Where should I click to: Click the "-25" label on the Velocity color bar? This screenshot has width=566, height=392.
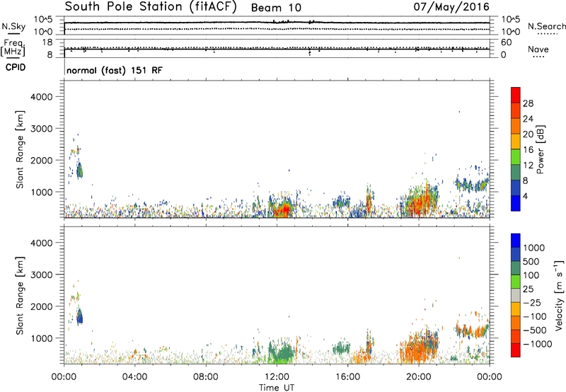532,303
